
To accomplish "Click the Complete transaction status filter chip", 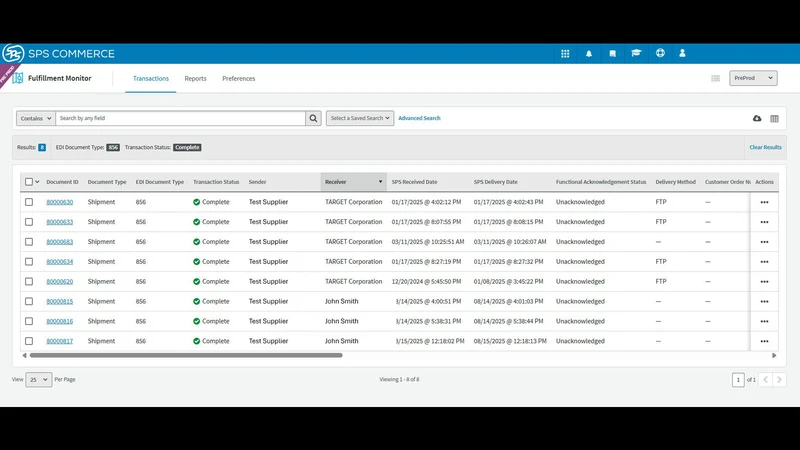I will pos(187,147).
